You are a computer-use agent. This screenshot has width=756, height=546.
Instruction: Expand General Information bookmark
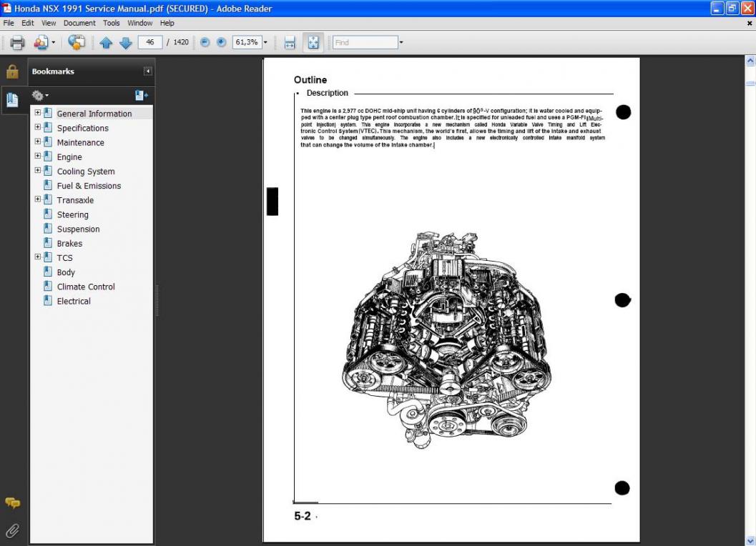coord(38,113)
